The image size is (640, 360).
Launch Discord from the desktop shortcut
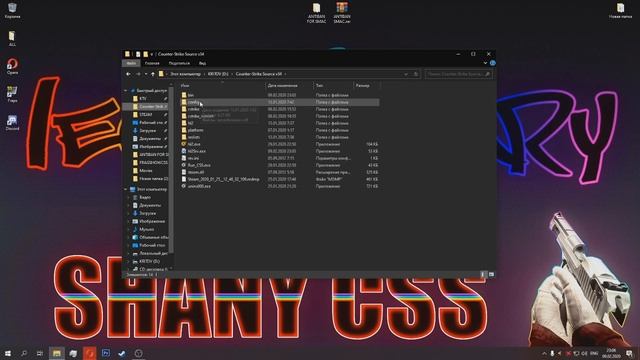coord(12,122)
